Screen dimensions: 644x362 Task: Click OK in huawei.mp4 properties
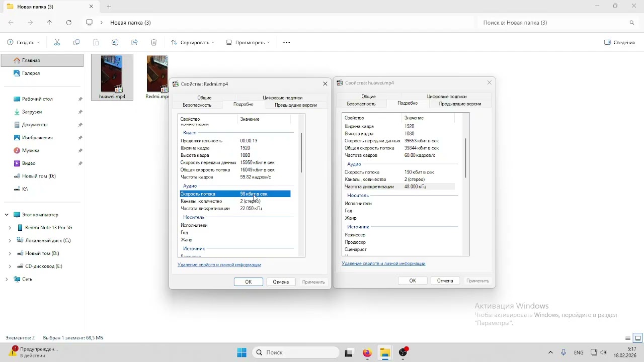coord(413,281)
